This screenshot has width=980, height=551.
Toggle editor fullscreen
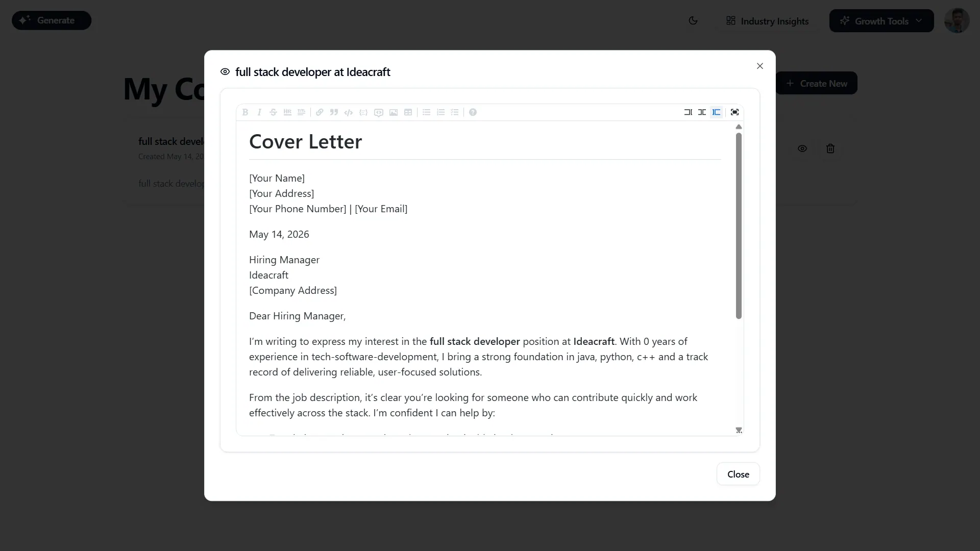[x=735, y=112]
